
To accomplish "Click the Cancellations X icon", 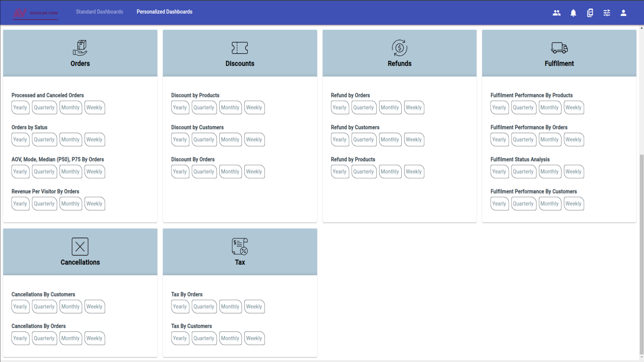I will [80, 247].
